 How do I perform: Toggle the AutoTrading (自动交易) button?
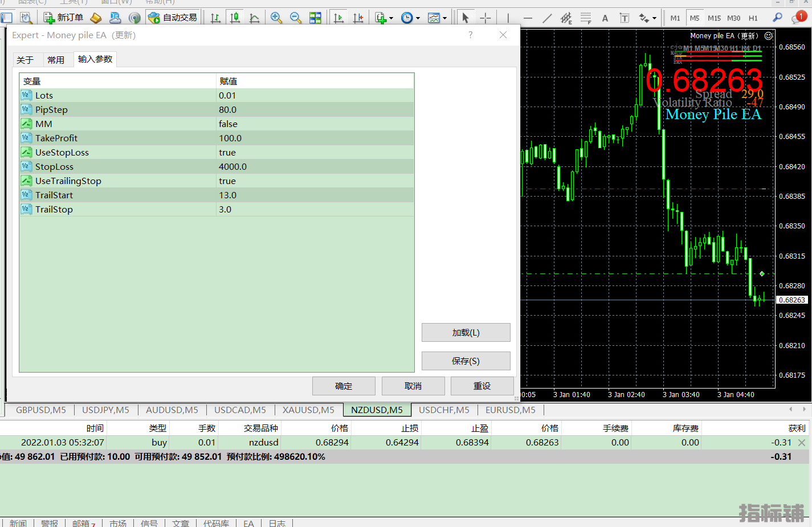(x=173, y=18)
